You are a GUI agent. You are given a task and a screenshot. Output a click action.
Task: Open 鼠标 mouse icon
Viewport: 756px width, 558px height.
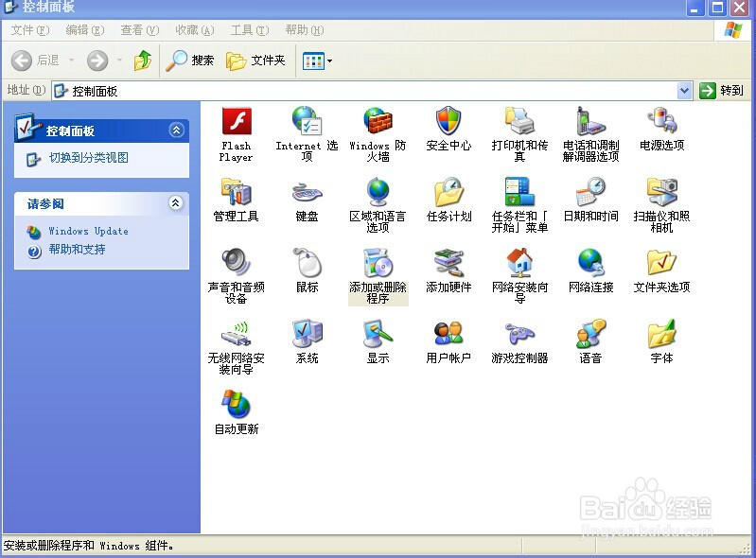(x=308, y=263)
